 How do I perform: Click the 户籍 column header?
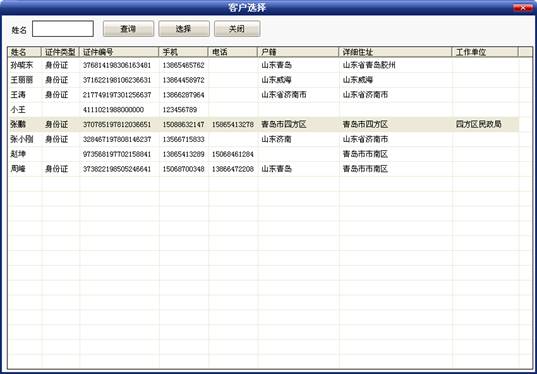coord(298,52)
